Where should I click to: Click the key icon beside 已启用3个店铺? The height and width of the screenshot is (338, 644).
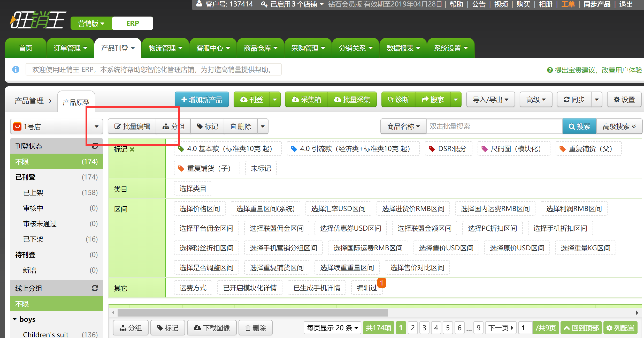264,4
